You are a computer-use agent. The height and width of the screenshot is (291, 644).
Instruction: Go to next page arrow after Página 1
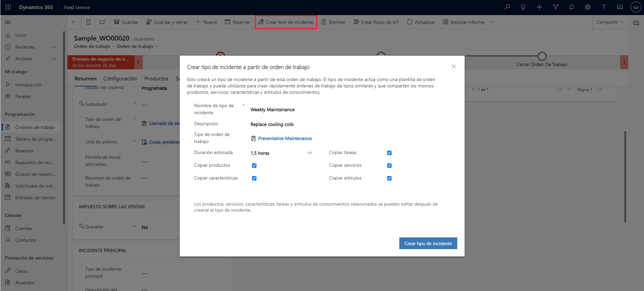tap(600, 89)
